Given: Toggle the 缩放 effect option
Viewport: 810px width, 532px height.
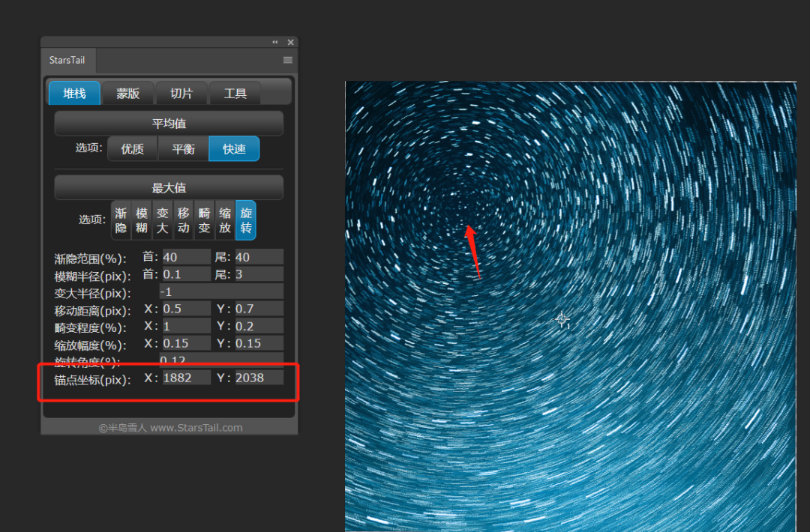Looking at the screenshot, I should point(225,220).
